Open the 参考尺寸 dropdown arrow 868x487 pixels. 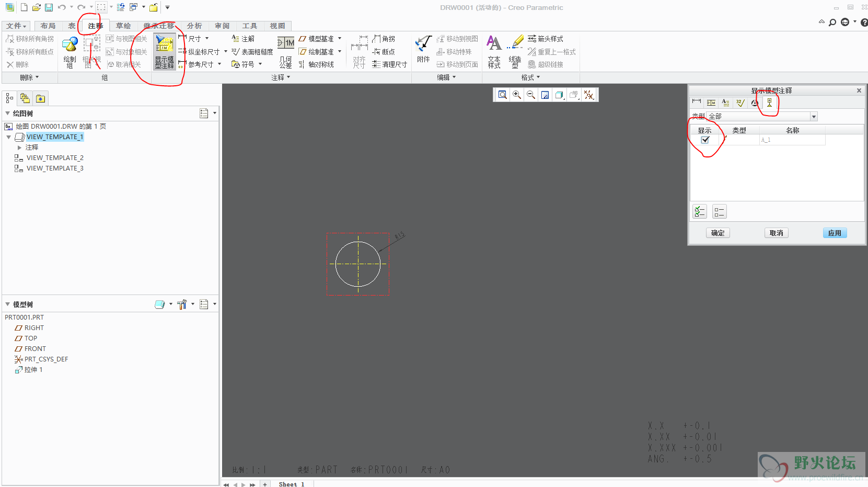click(219, 64)
